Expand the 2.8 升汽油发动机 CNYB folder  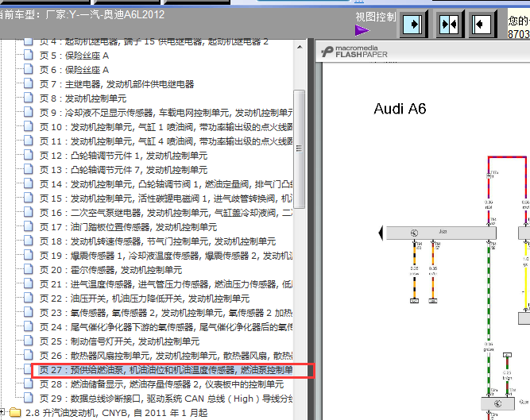pyautogui.click(x=2, y=411)
